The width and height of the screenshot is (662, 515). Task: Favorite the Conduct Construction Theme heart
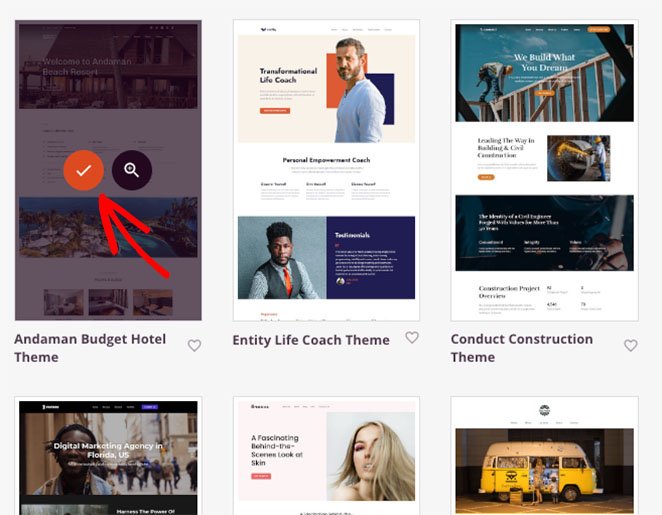coord(631,345)
